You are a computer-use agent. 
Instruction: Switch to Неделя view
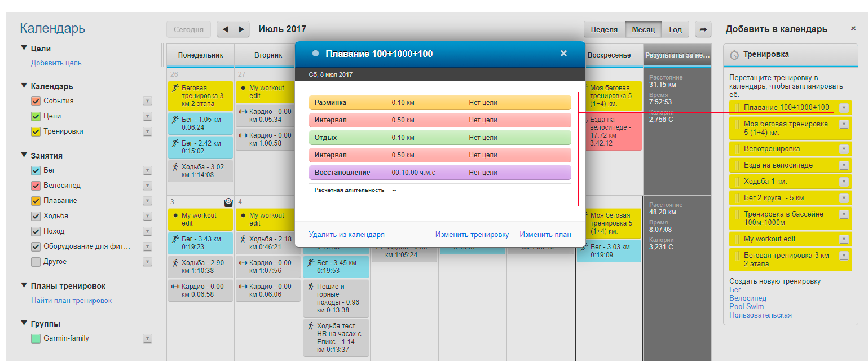[x=605, y=29]
